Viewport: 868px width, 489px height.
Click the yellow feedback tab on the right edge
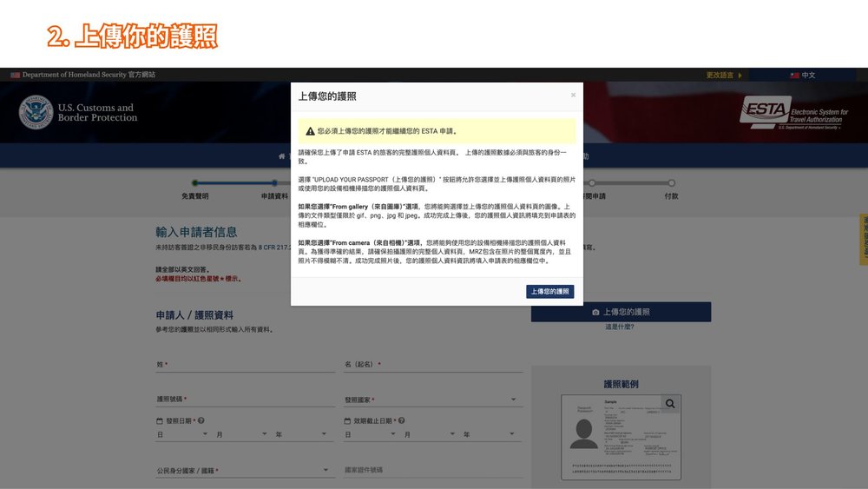(864, 239)
